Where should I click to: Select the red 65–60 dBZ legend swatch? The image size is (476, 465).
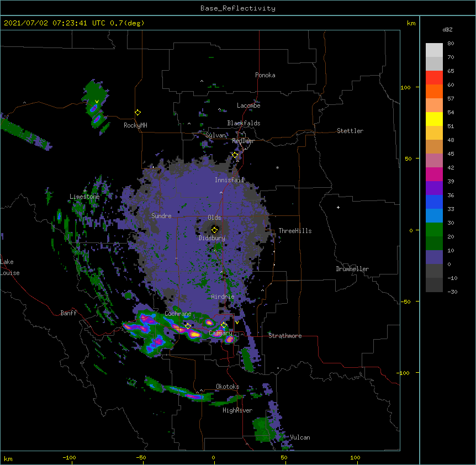pos(434,78)
